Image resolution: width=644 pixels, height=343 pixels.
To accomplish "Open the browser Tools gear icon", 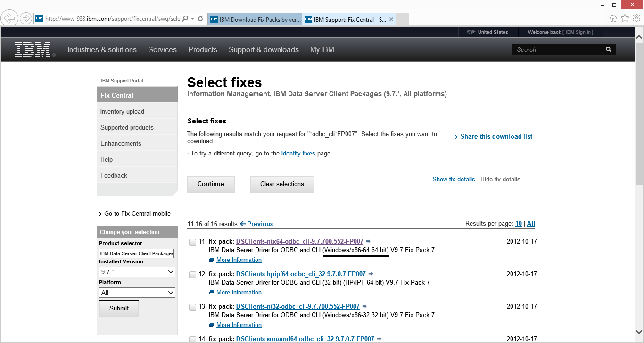I will [x=636, y=18].
